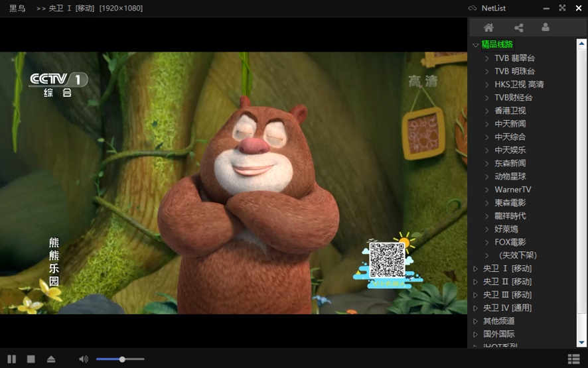Select channel HKS卫视 高清

point(519,84)
